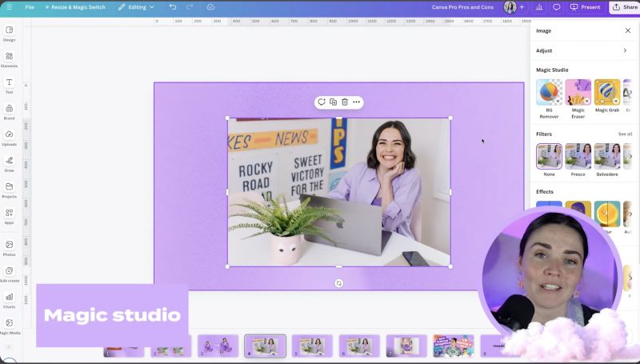Viewport: 640px width, 364px height.
Task: Open the Design sidebar tab
Action: coord(9,34)
